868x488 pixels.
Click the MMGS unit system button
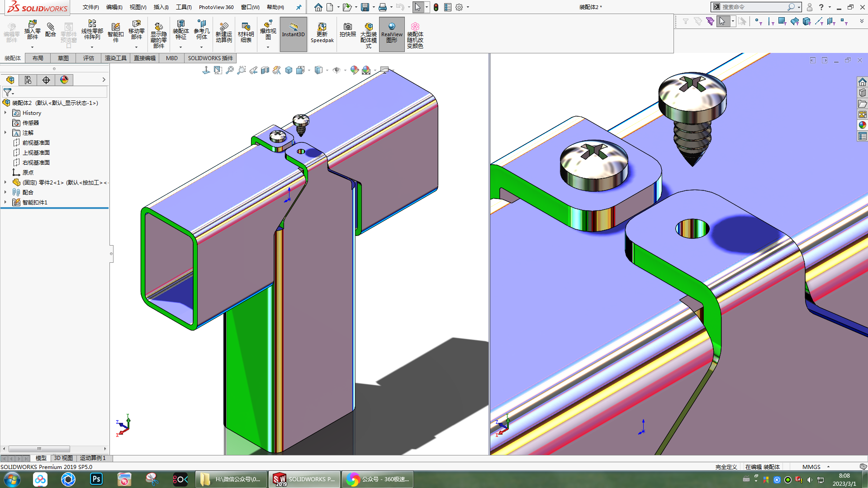pyautogui.click(x=811, y=467)
